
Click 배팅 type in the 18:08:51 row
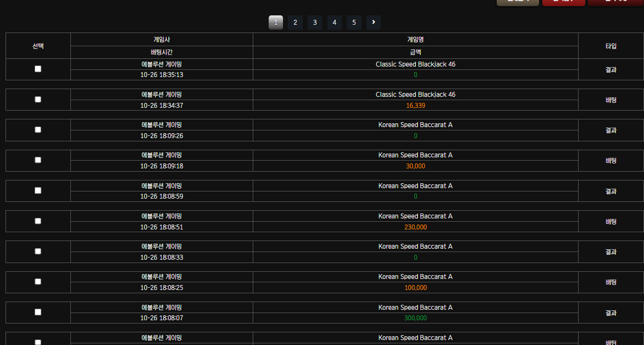point(610,222)
